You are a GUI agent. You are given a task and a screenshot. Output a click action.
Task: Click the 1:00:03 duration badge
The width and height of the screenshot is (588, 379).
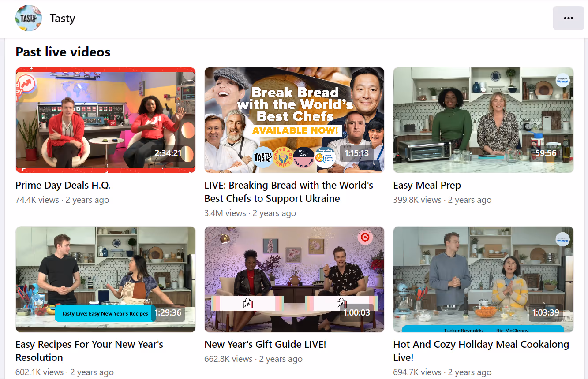click(x=356, y=312)
